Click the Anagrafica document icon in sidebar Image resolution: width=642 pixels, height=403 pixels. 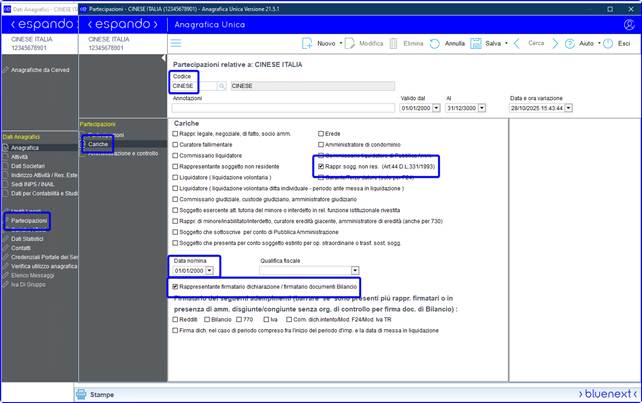(x=5, y=147)
